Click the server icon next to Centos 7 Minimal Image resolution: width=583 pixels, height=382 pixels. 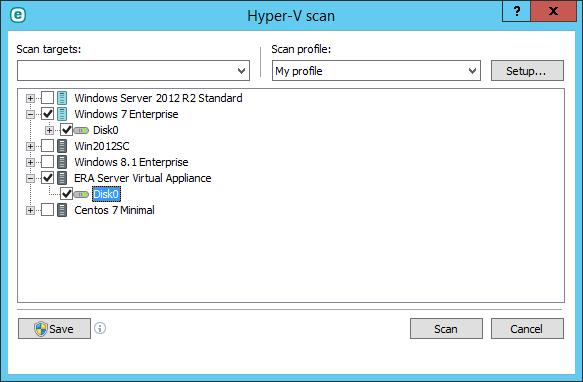pos(62,210)
